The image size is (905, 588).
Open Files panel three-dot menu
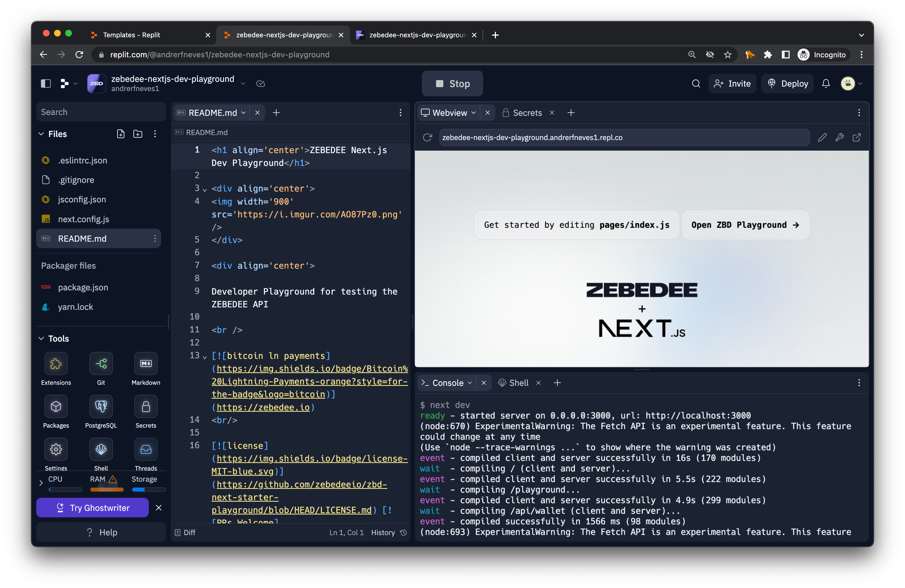pos(155,134)
